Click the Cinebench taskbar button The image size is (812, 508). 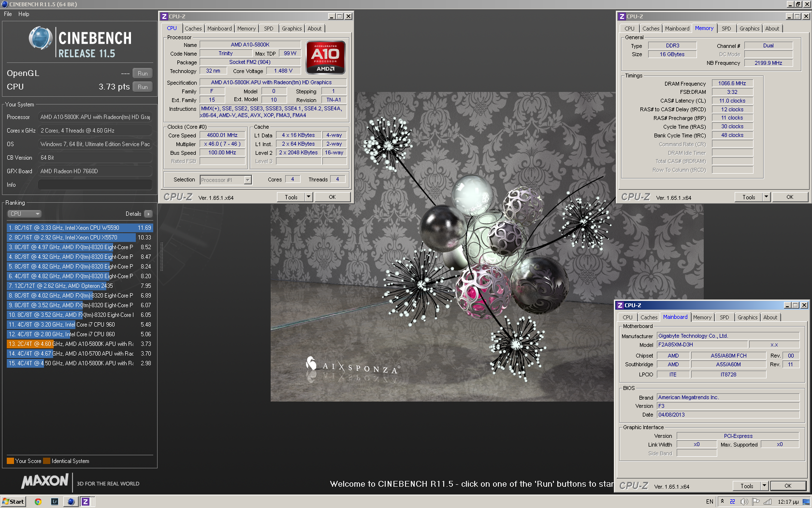click(71, 502)
